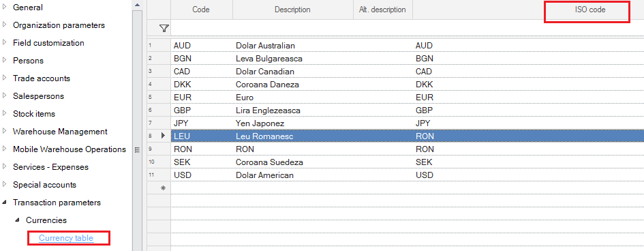Screen dimensions: 644x251
Task: Sort by the Description column header
Action: 292,10
